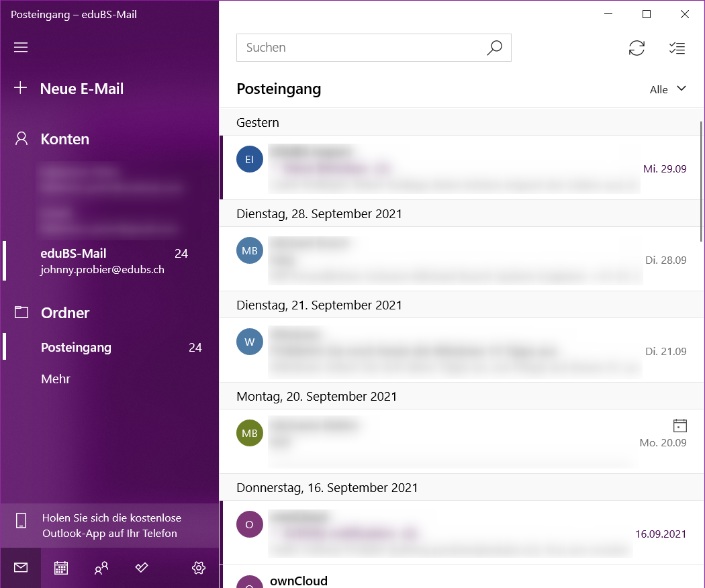Click the free Outlook app phone banner
The height and width of the screenshot is (588, 705).
pyautogui.click(x=110, y=526)
